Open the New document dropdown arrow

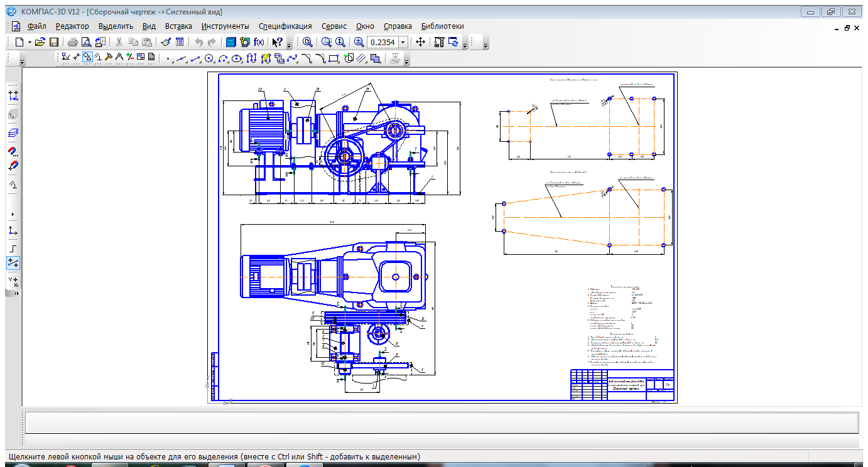point(29,42)
